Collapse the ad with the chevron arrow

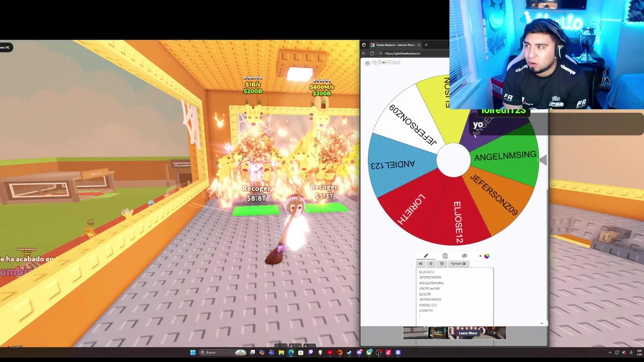point(541,323)
